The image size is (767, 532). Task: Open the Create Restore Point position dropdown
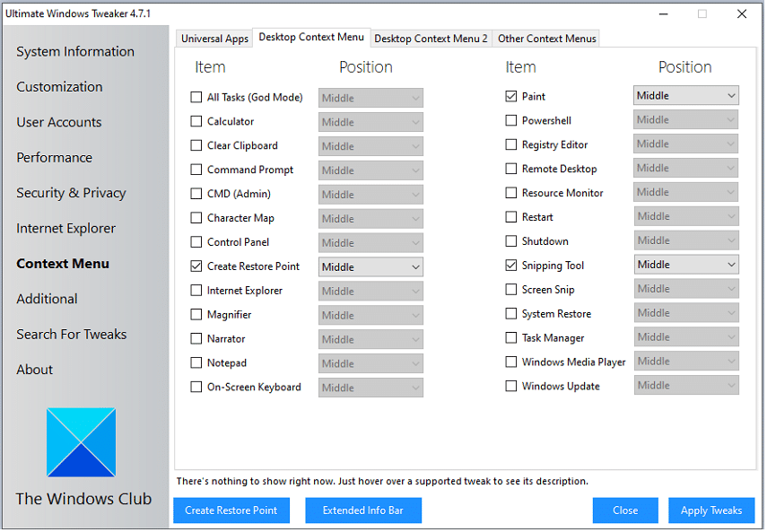point(370,267)
